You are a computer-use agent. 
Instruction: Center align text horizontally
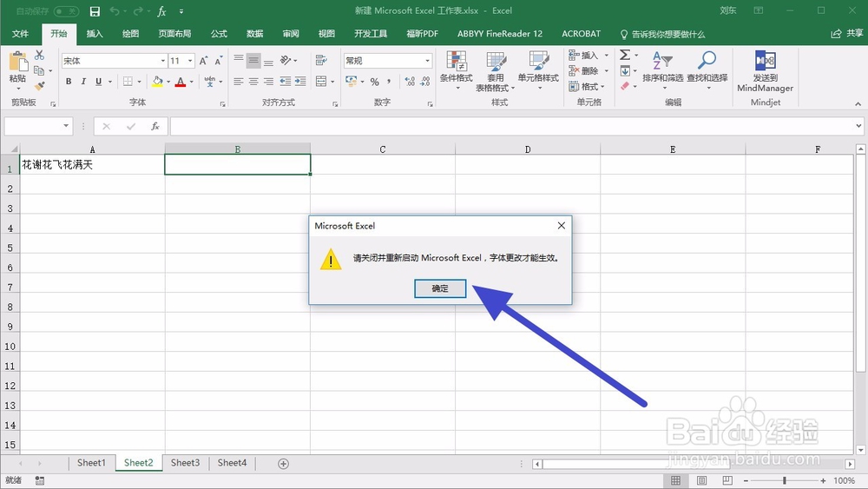click(x=253, y=82)
